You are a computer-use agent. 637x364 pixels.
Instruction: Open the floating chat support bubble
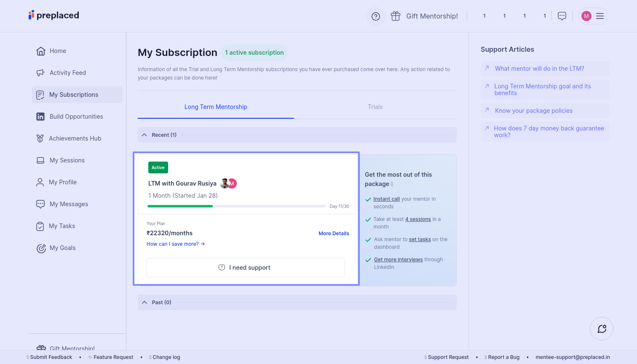coord(601,329)
